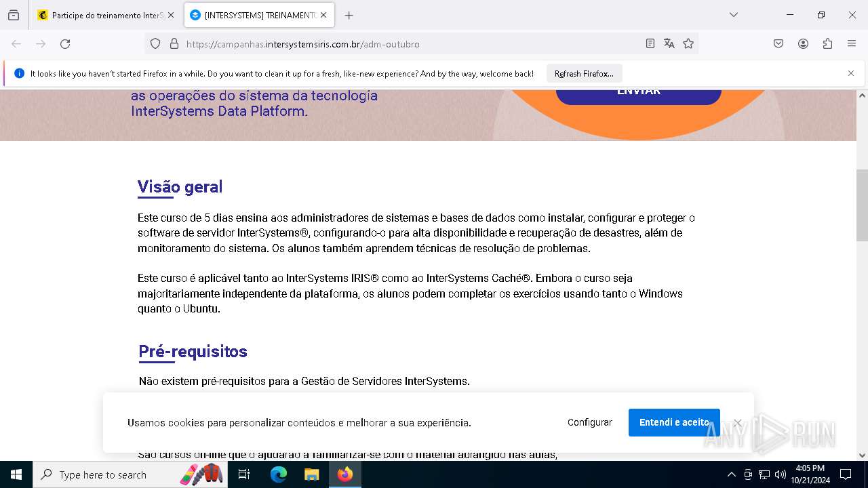Image resolution: width=868 pixels, height=488 pixels.
Task: Click the taskbar search box
Action: coord(129,474)
